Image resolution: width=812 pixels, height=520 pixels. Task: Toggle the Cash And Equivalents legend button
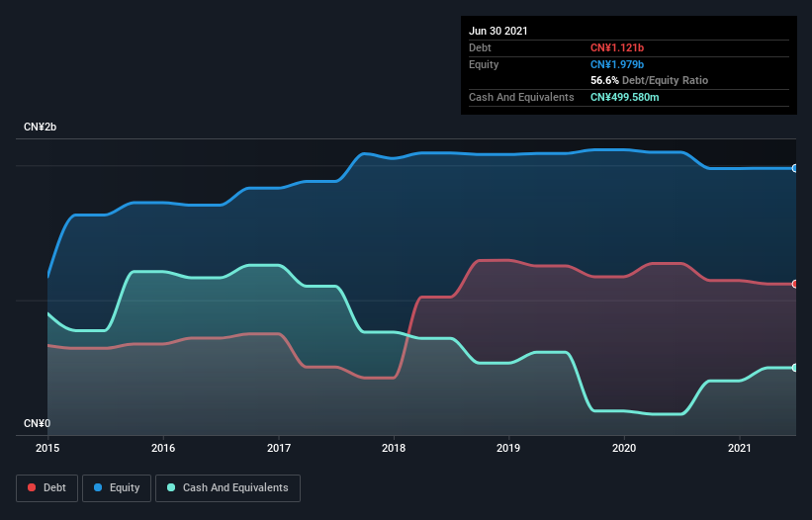pos(227,488)
